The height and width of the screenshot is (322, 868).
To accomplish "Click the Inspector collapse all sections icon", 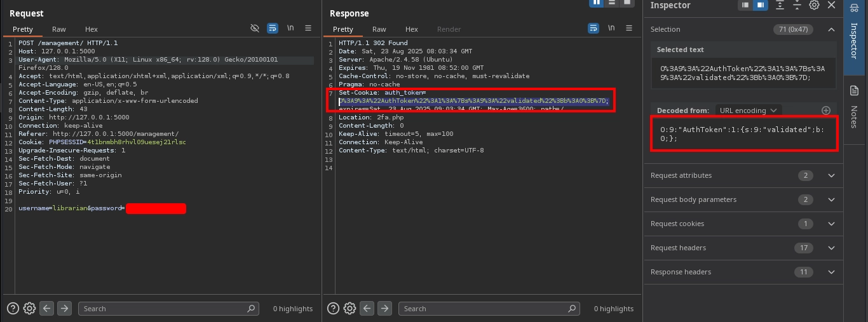I will click(x=797, y=5).
